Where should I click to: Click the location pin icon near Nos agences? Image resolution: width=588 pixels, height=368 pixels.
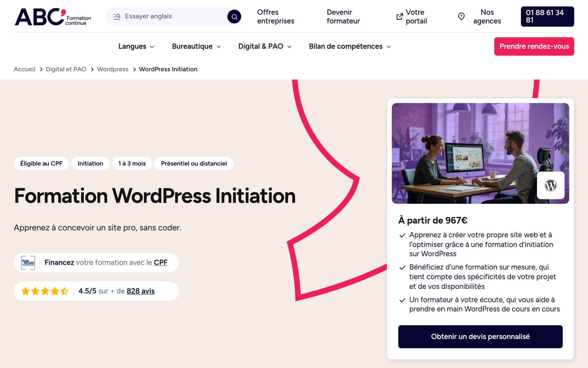pos(461,16)
